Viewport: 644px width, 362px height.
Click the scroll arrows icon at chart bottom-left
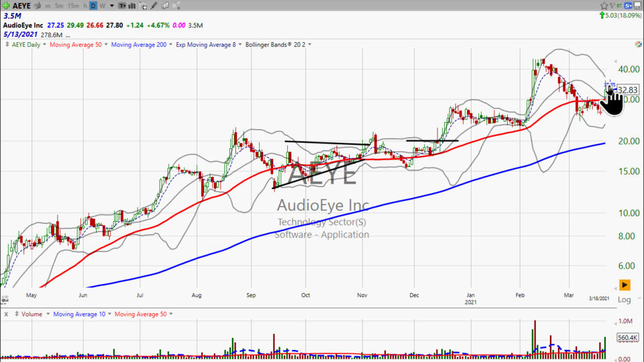pyautogui.click(x=5, y=300)
